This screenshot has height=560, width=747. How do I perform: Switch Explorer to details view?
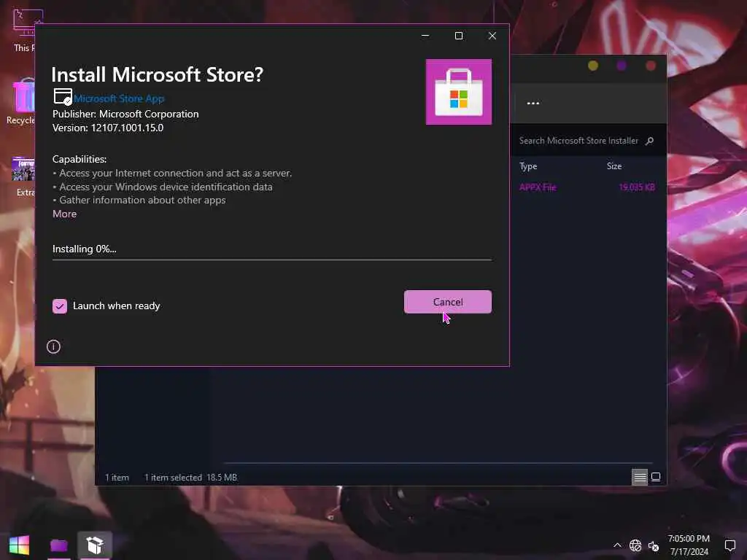tap(640, 477)
